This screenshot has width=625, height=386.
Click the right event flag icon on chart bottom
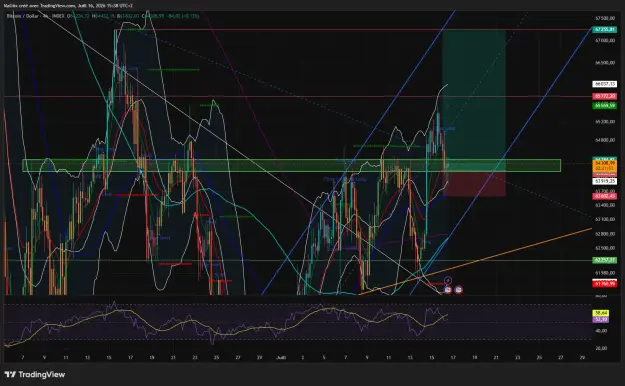coord(458,289)
